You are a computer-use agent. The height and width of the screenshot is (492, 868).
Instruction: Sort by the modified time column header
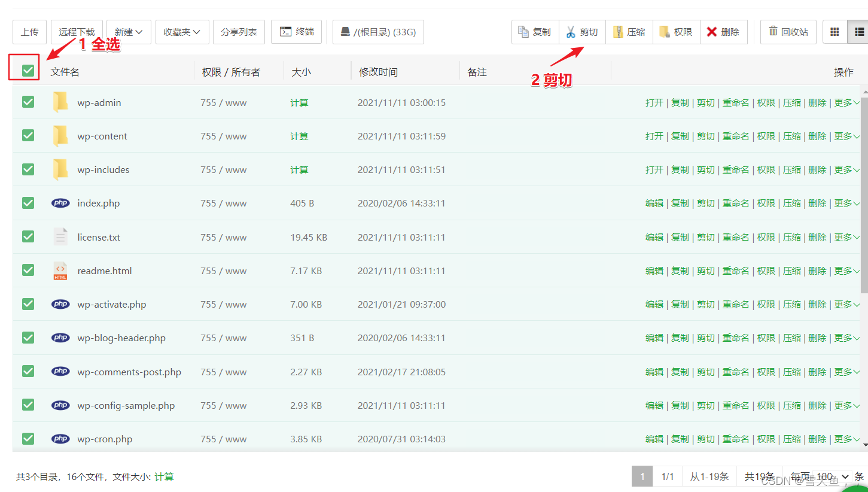coord(378,72)
